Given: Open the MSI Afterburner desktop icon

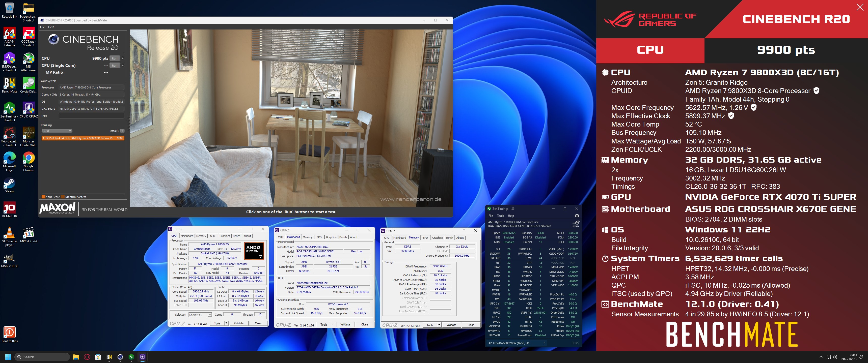Looking at the screenshot, I should pyautogui.click(x=29, y=62).
